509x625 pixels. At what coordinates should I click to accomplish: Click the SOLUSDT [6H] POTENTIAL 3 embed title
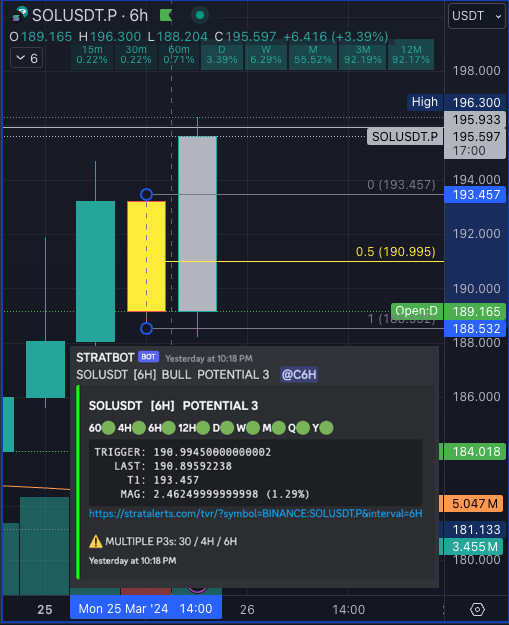[x=173, y=406]
